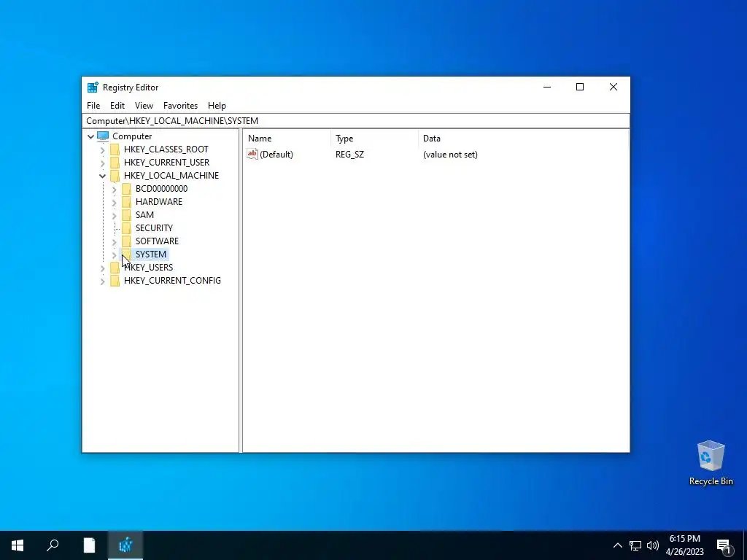Select HKEY_CURRENT_CONFIG key label
747x560 pixels.
(x=172, y=281)
